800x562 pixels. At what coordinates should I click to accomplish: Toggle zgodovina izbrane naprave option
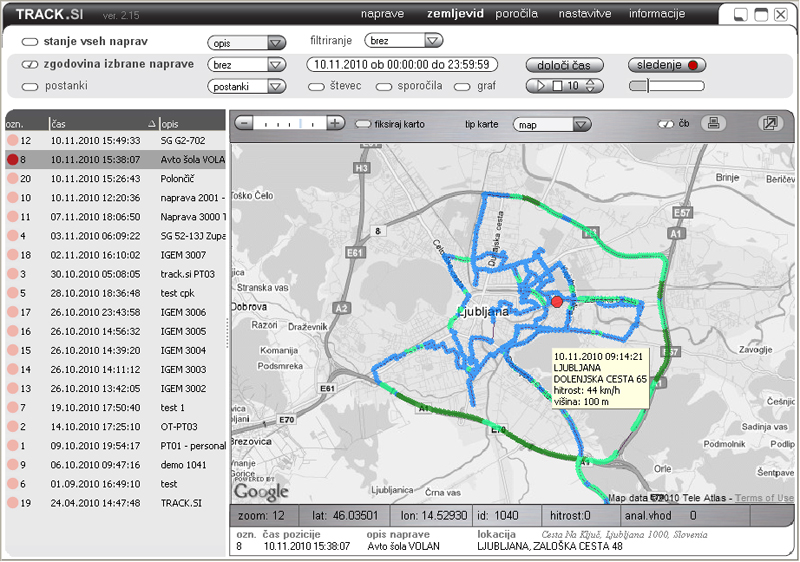pyautogui.click(x=30, y=65)
